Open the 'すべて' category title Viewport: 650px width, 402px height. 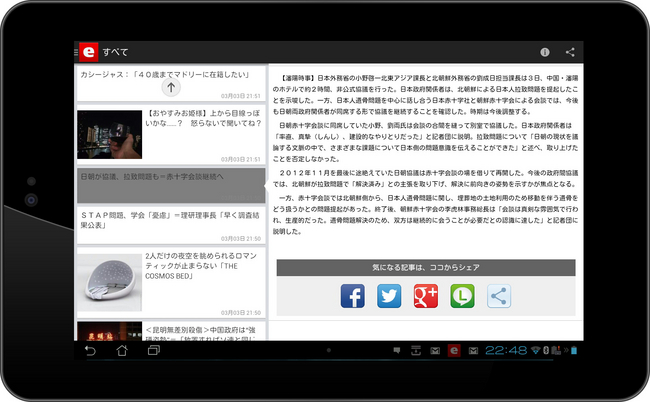coord(115,52)
